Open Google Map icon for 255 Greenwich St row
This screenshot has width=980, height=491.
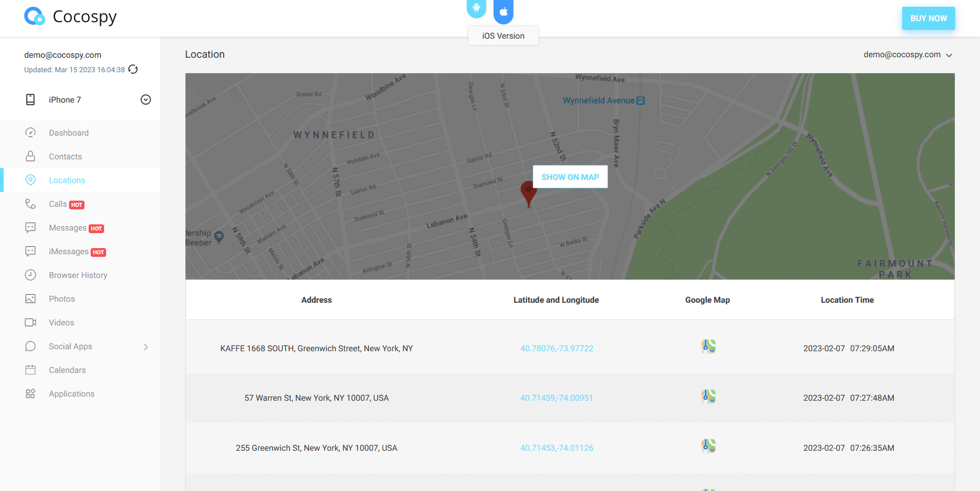point(708,446)
